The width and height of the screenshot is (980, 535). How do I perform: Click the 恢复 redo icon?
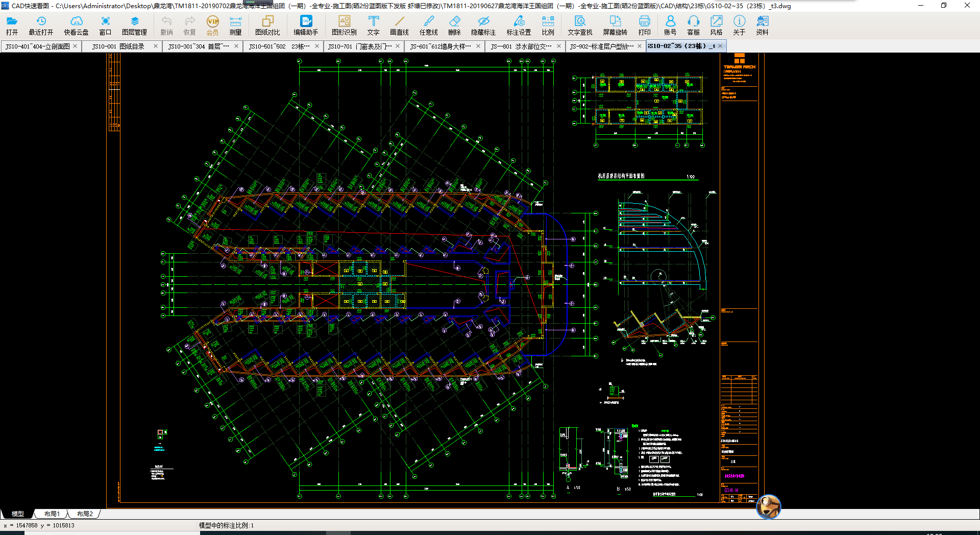pos(189,26)
